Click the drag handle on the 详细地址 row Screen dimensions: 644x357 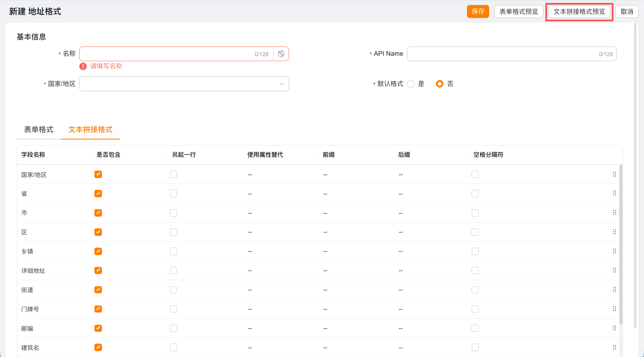614,271
